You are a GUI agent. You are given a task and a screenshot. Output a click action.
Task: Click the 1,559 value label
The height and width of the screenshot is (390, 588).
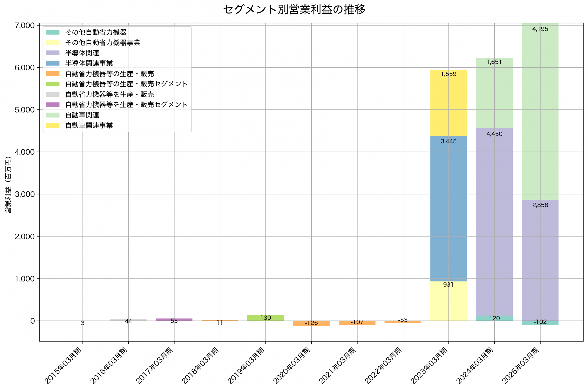449,74
